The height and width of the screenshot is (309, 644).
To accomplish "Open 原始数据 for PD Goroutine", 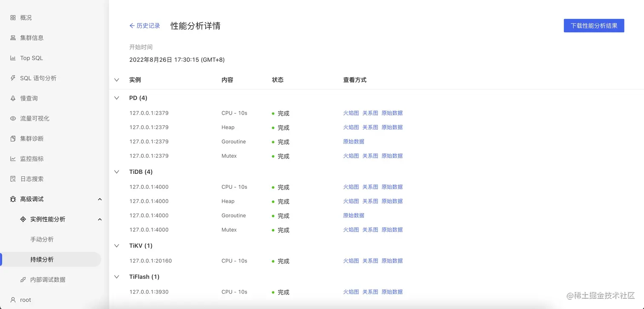I will (x=354, y=142).
